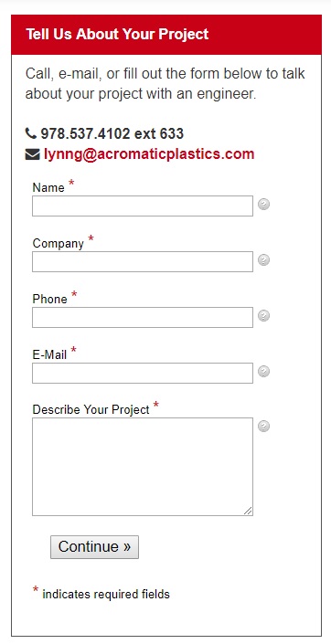Viewport: 331px width, 644px height.
Task: Focus the Phone input field
Action: (x=143, y=317)
